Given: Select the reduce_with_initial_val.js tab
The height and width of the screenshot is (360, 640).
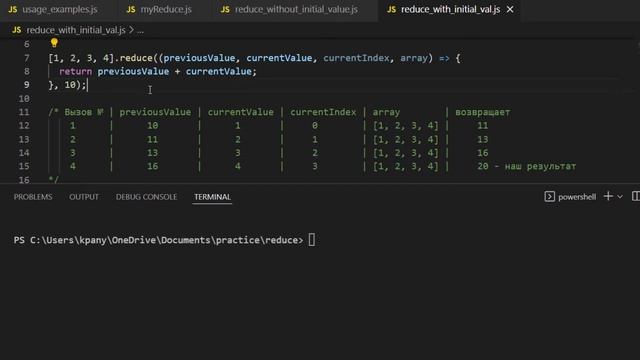Looking at the screenshot, I should pos(450,9).
